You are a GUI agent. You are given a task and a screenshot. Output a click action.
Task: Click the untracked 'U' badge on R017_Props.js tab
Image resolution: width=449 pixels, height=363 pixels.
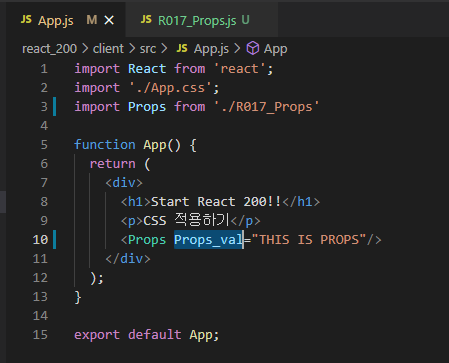coord(245,20)
